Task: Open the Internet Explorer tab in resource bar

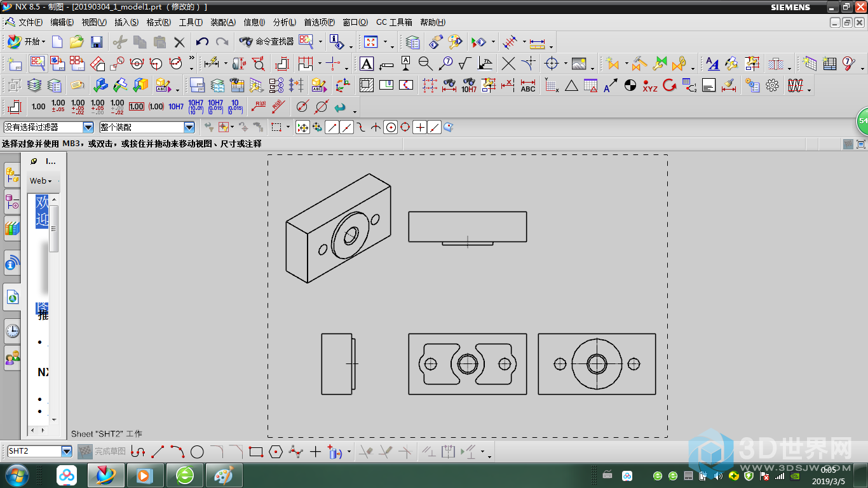Action: point(12,297)
